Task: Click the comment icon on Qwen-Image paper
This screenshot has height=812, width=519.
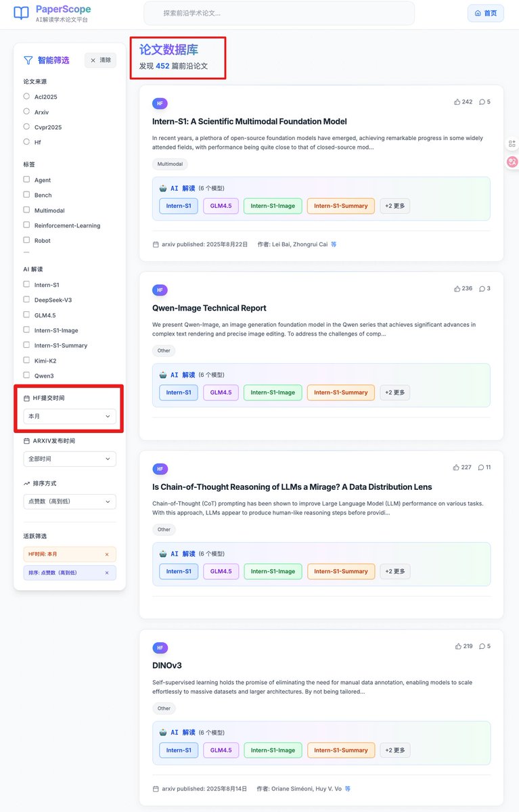Action: click(x=482, y=289)
